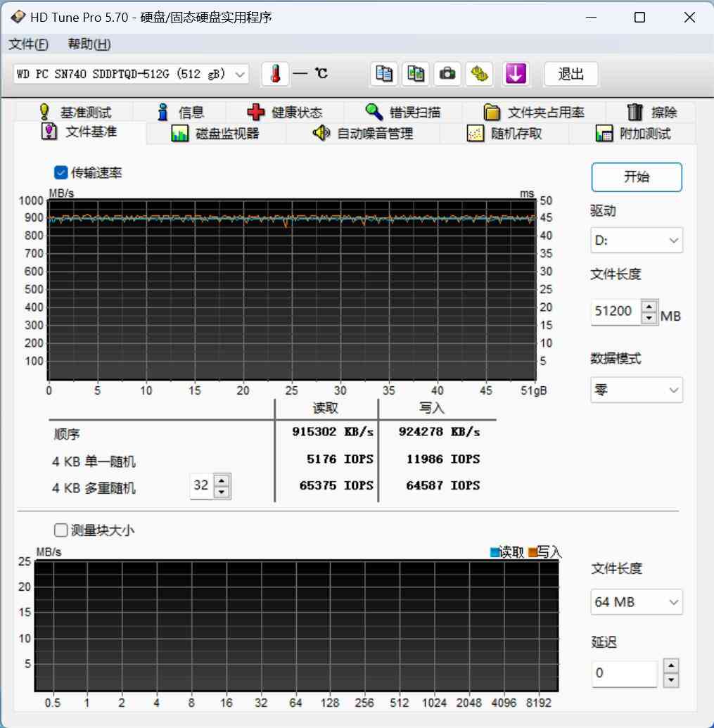
Task: Click the red cross icon on 健康状态 tab
Action: point(255,112)
